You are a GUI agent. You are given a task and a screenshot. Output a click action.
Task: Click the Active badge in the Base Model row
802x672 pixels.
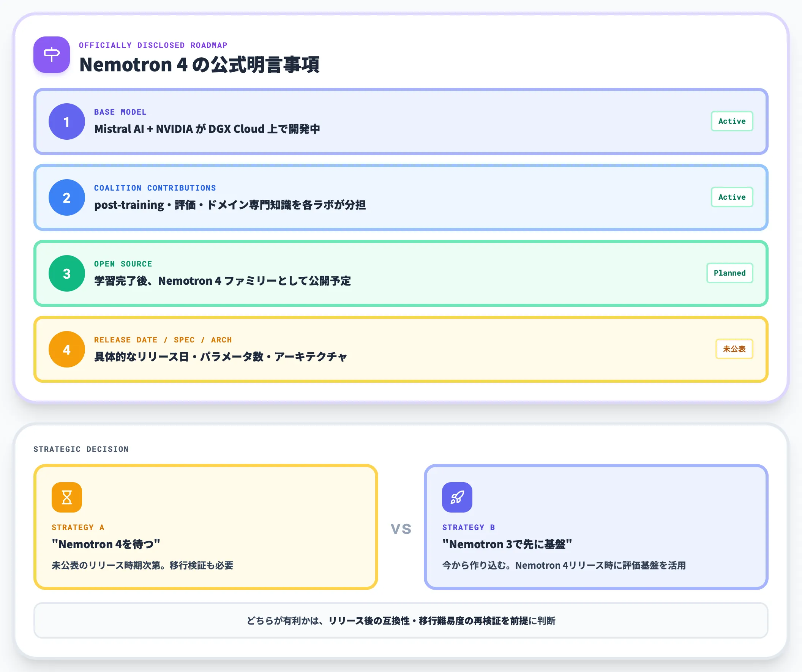(732, 121)
